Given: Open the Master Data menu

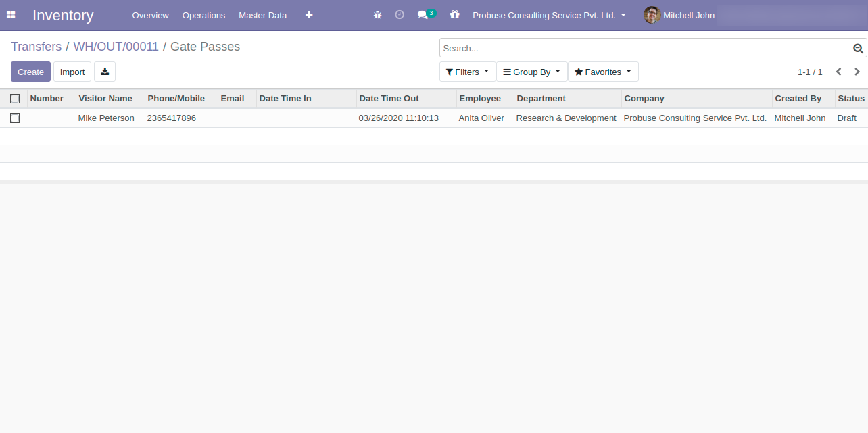Looking at the screenshot, I should 262,15.
